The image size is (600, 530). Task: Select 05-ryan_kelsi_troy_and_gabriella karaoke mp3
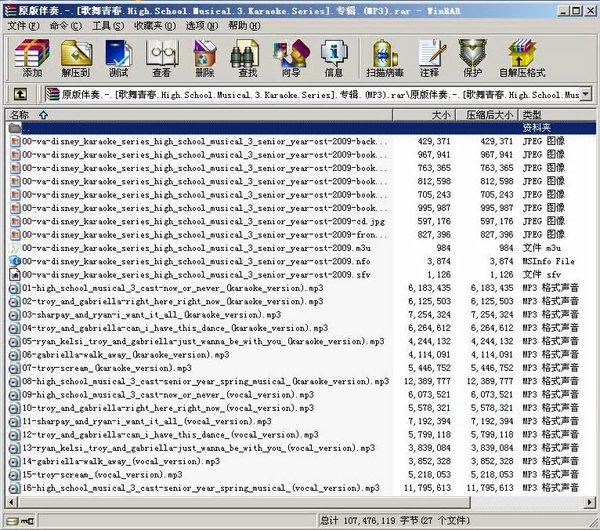tap(203, 341)
